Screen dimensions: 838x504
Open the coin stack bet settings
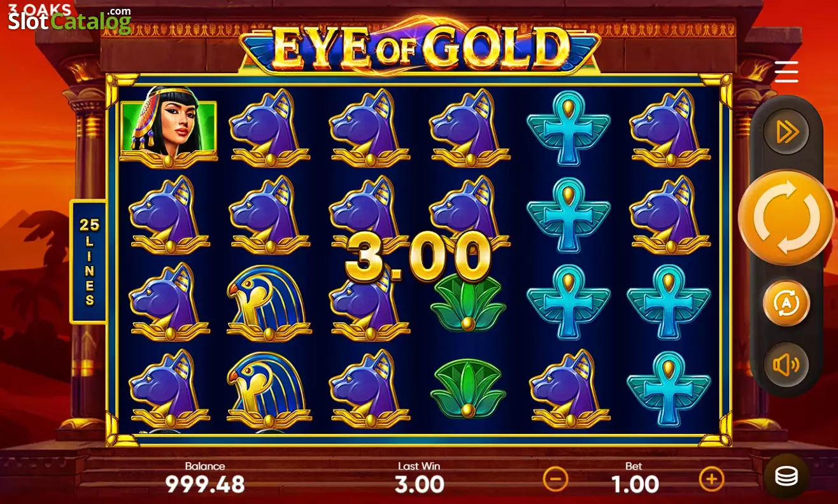tap(786, 477)
